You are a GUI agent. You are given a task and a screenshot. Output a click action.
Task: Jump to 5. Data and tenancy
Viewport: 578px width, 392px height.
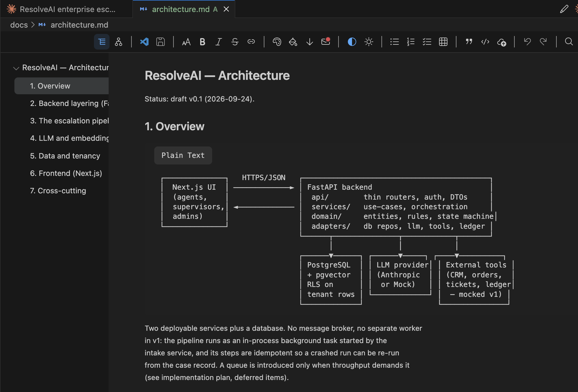tap(65, 156)
